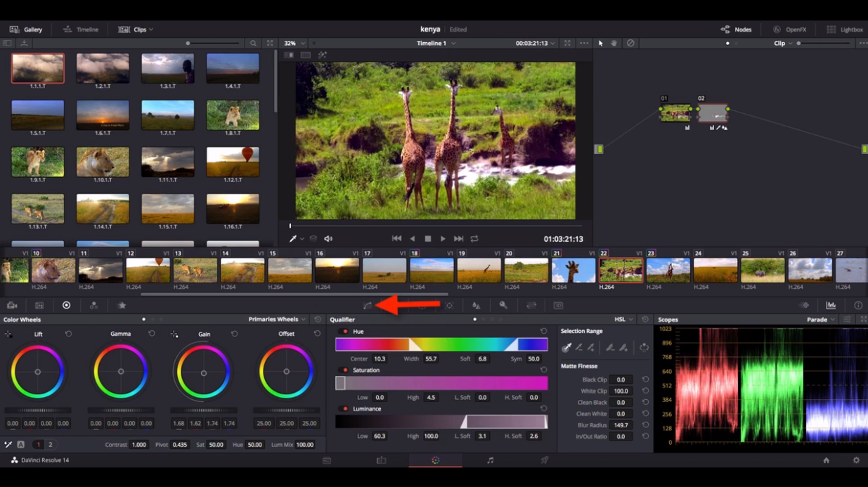Open the OpenFX panel

pyautogui.click(x=789, y=30)
